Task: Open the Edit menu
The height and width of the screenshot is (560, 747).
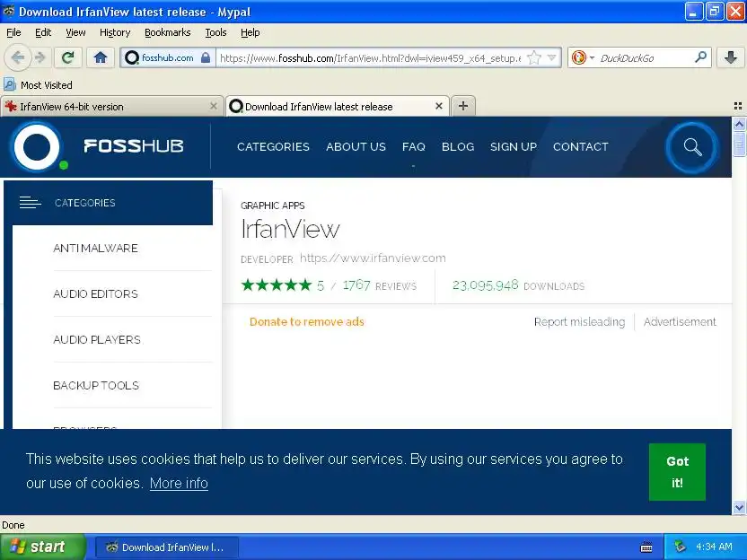Action: coord(43,32)
